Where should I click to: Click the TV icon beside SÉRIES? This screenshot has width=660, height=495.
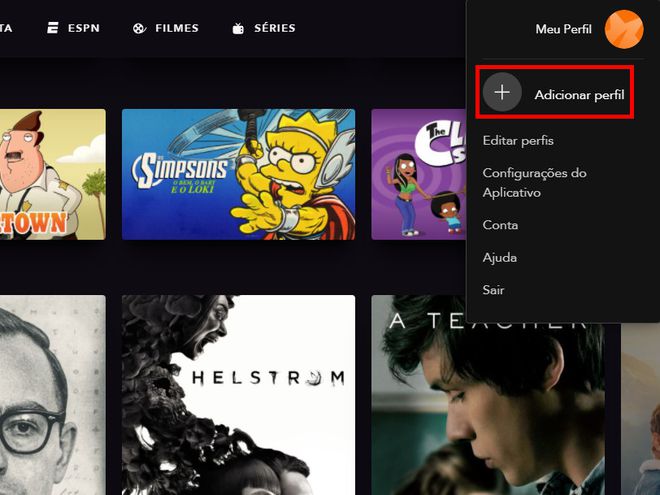click(238, 28)
